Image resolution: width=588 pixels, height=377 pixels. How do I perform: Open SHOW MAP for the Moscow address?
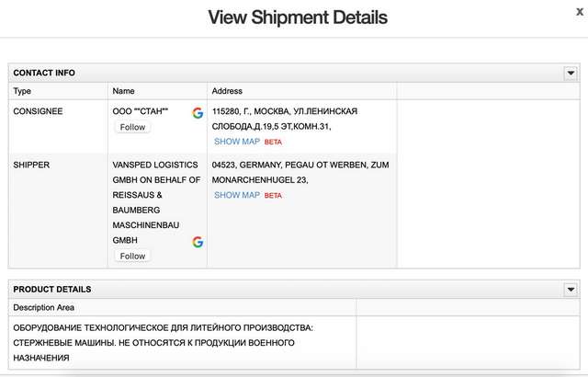237,142
